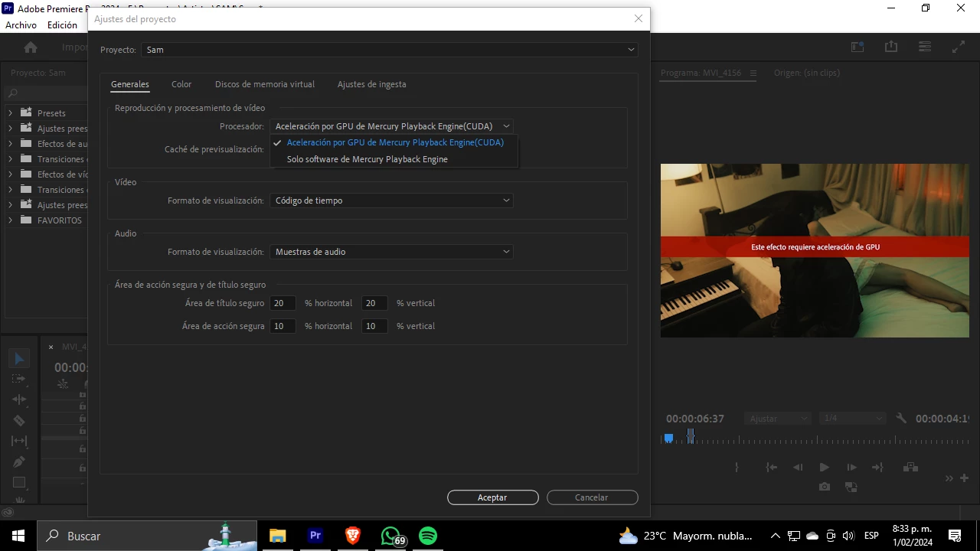This screenshot has width=980, height=551.
Task: Step back one frame
Action: [x=798, y=467]
